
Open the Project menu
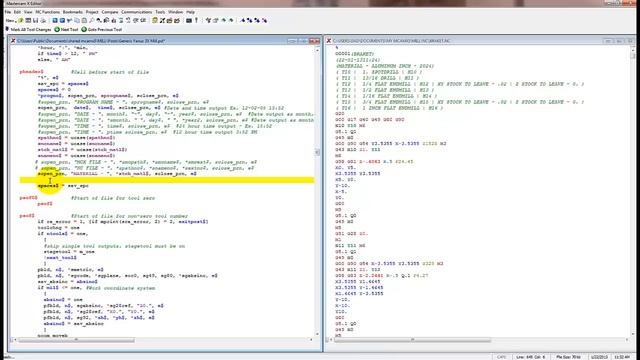coord(92,12)
